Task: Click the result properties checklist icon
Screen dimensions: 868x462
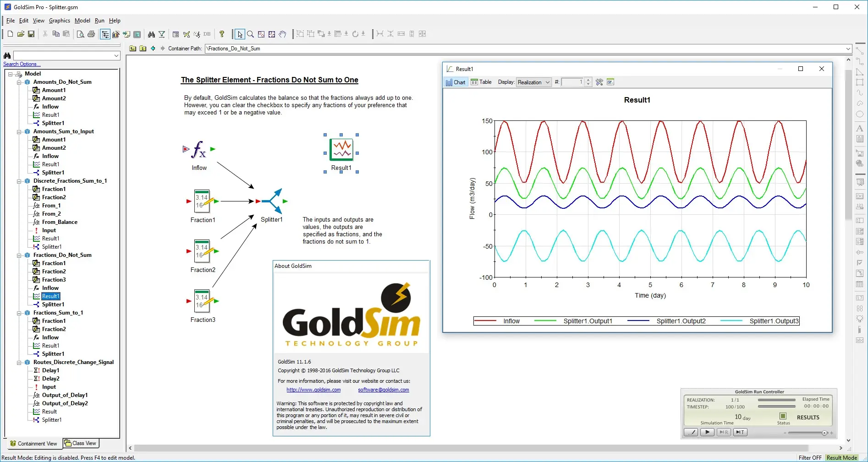Action: pos(610,82)
